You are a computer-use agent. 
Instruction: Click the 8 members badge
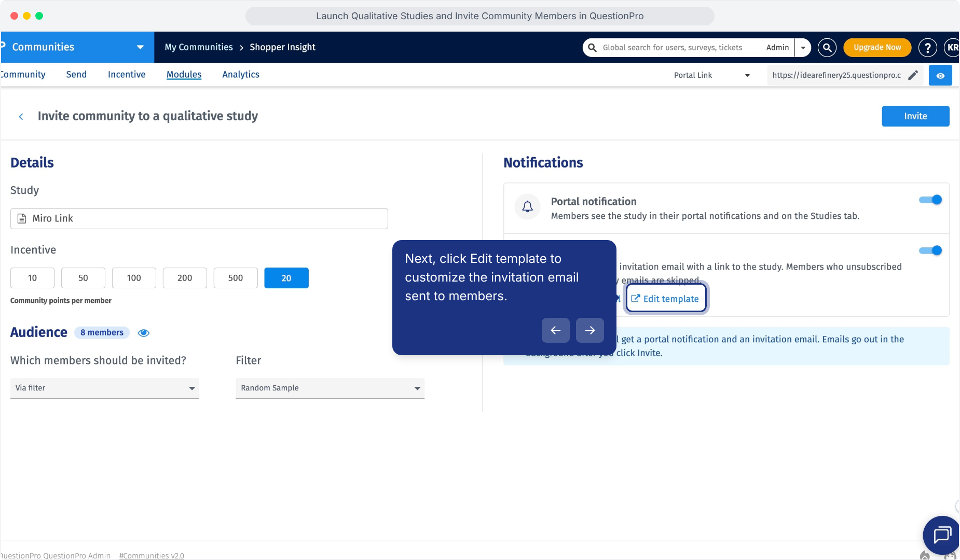102,332
